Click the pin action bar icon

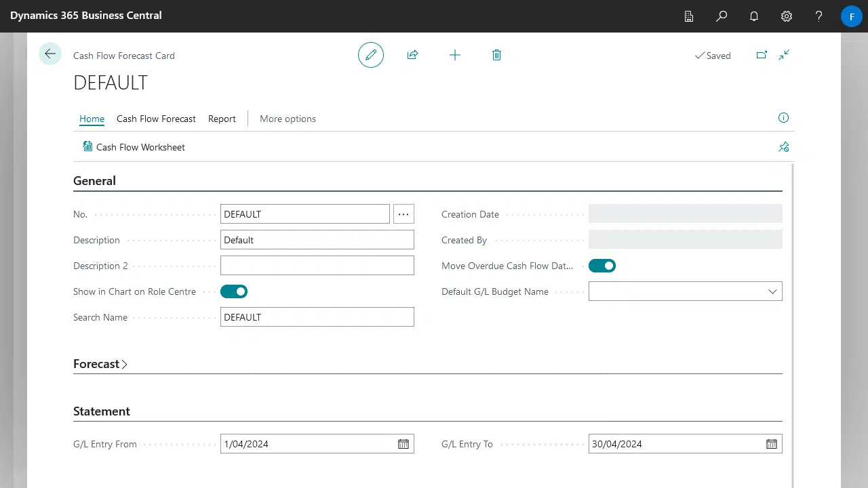tap(783, 146)
